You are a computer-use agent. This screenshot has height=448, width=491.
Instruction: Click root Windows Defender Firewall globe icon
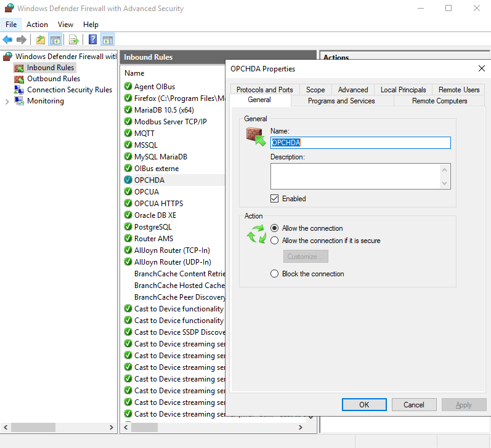(x=7, y=57)
